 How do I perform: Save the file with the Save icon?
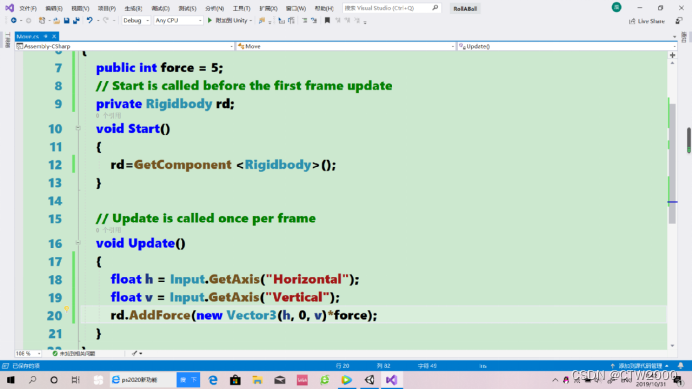coord(66,20)
